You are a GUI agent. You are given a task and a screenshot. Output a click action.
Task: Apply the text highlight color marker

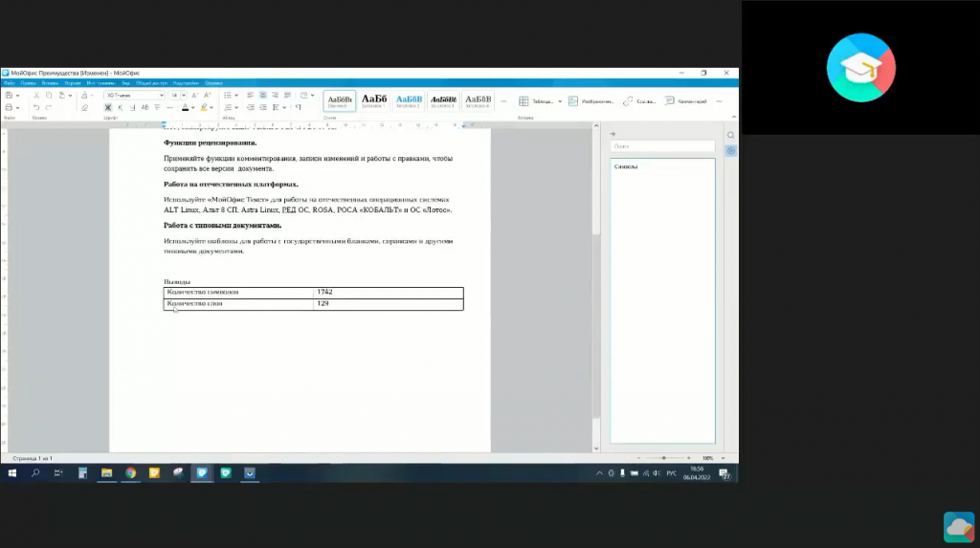204,107
